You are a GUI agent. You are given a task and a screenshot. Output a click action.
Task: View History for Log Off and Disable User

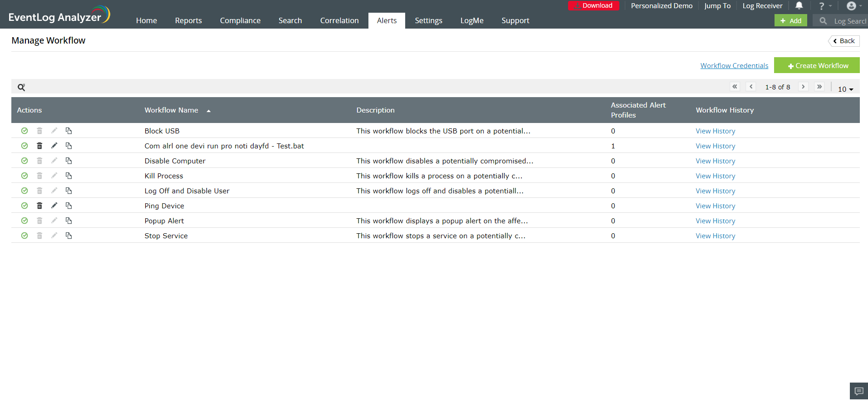click(715, 191)
